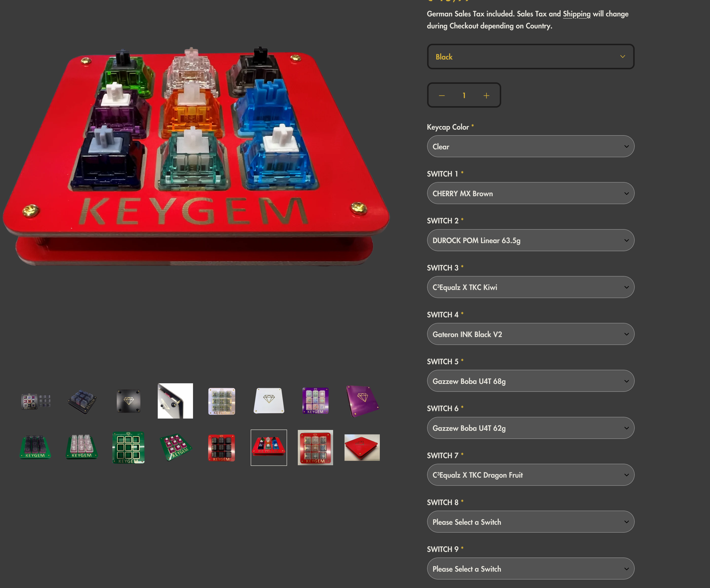
Task: Click the minus quantity icon
Action: pos(442,96)
